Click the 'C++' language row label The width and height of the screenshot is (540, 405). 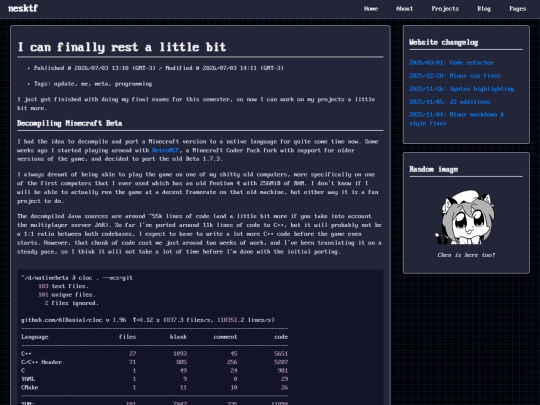click(x=26, y=354)
